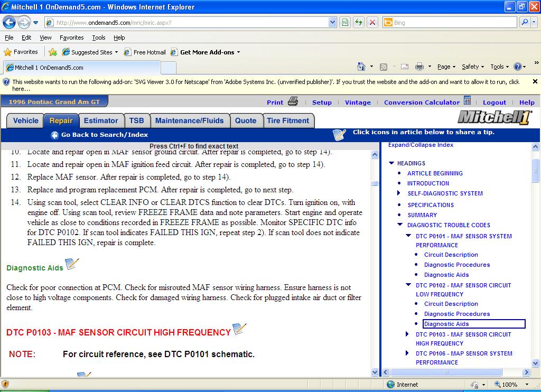Open the Vintage link

(x=358, y=102)
